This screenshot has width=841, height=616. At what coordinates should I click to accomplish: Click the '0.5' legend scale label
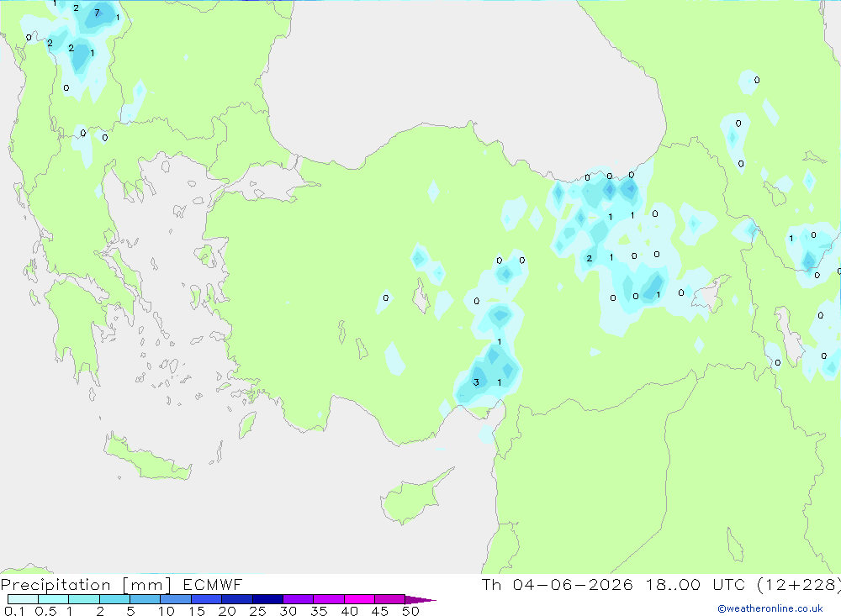45,611
